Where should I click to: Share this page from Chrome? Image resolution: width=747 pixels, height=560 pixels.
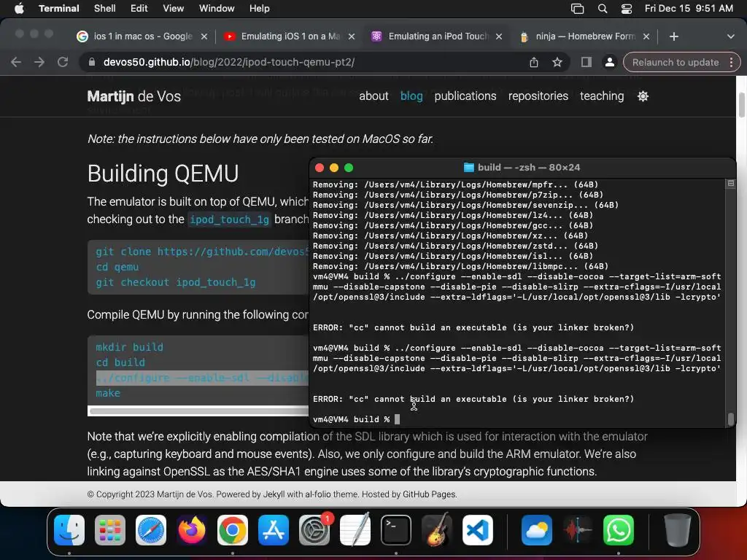(x=533, y=62)
